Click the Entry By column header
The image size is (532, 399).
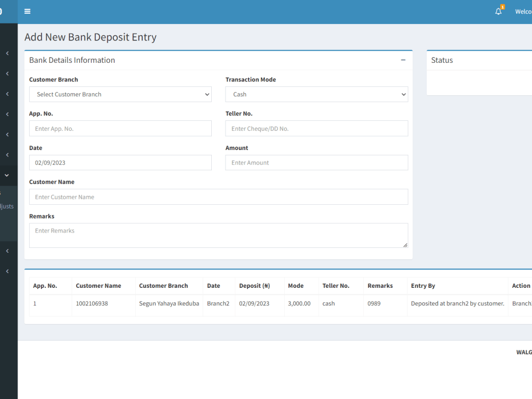(x=423, y=286)
